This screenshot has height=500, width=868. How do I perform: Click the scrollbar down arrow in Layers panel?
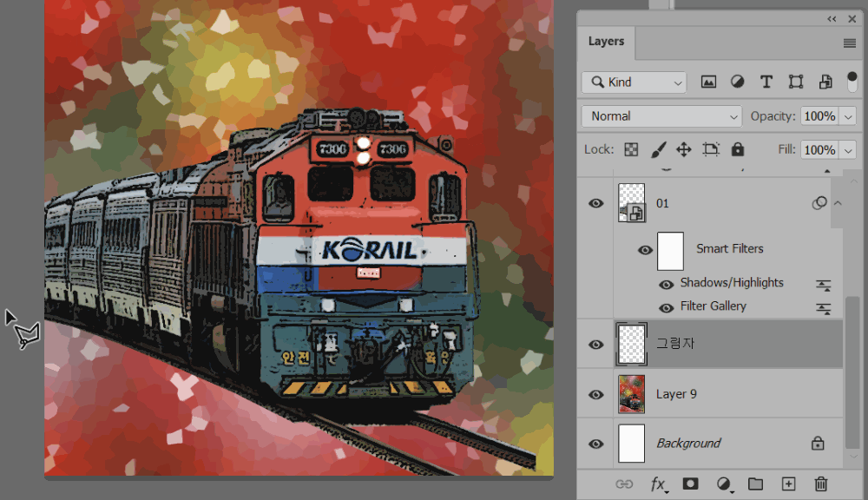tap(853, 457)
